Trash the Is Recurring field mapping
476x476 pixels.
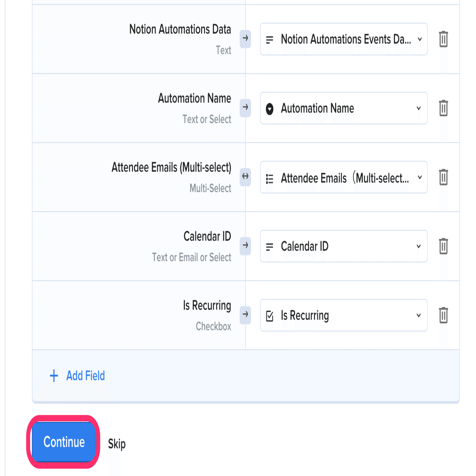[x=443, y=315]
